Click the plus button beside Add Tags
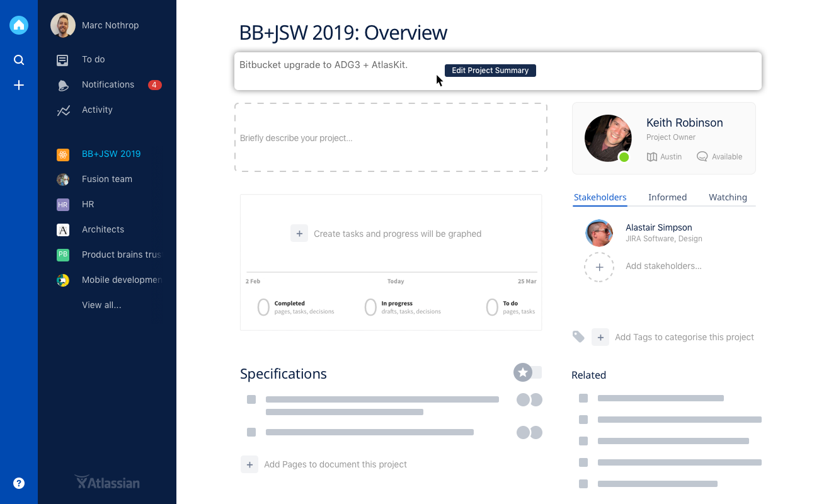This screenshot has width=819, height=504. click(x=600, y=338)
